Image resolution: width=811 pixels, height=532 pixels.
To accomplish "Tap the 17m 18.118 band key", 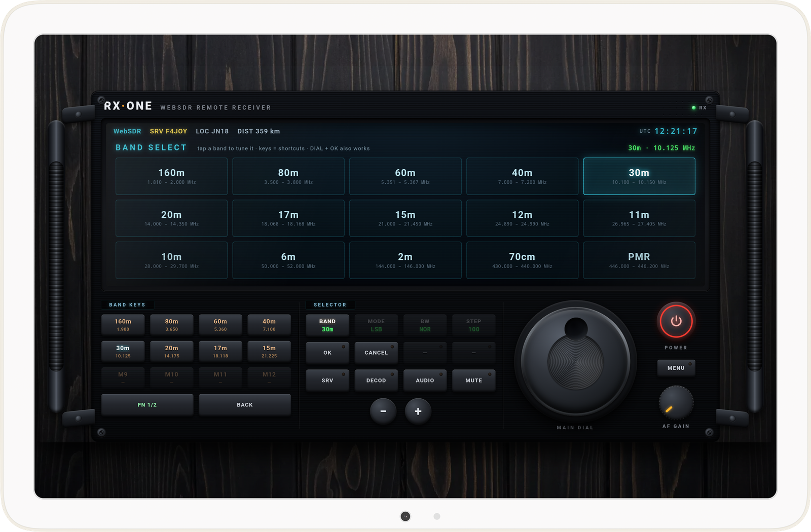I will pos(220,352).
